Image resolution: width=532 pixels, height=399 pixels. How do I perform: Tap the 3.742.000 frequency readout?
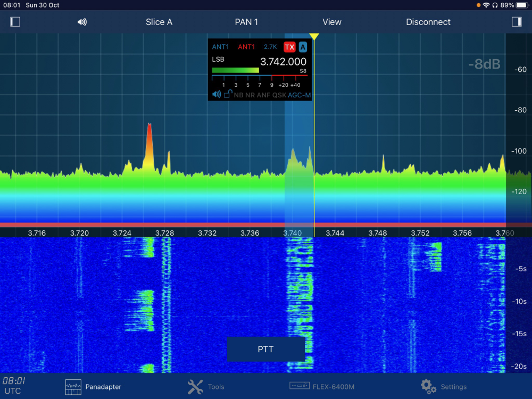283,62
